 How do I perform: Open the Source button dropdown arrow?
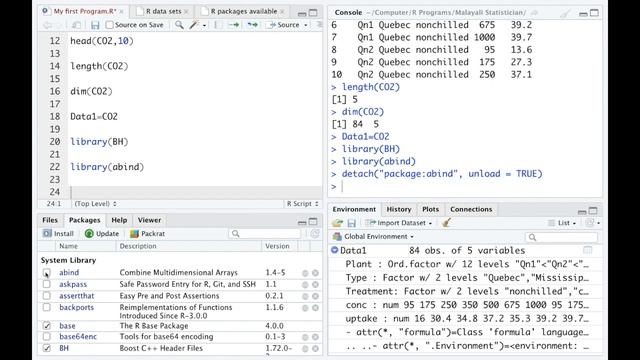pyautogui.click(x=306, y=25)
